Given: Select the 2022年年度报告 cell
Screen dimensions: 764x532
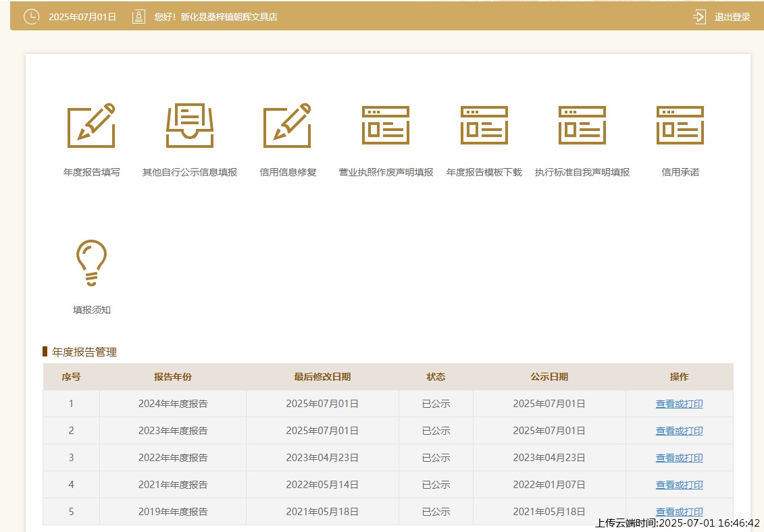Looking at the screenshot, I should tap(173, 458).
